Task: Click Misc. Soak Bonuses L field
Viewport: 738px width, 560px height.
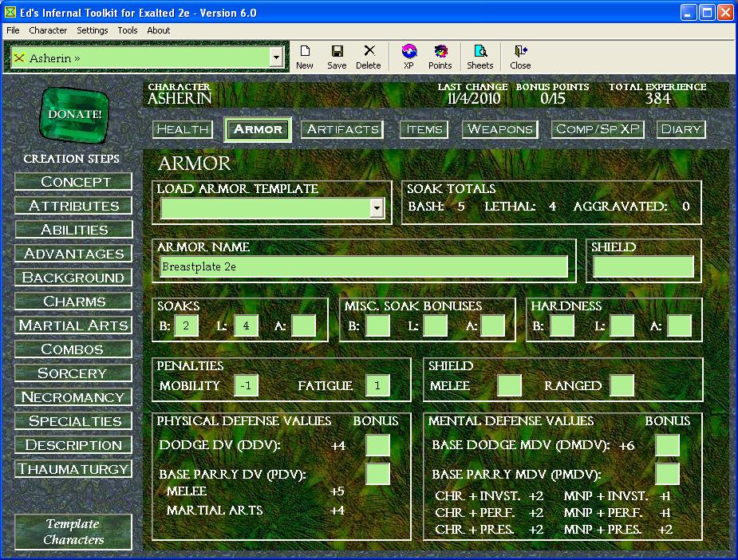Action: tap(436, 325)
